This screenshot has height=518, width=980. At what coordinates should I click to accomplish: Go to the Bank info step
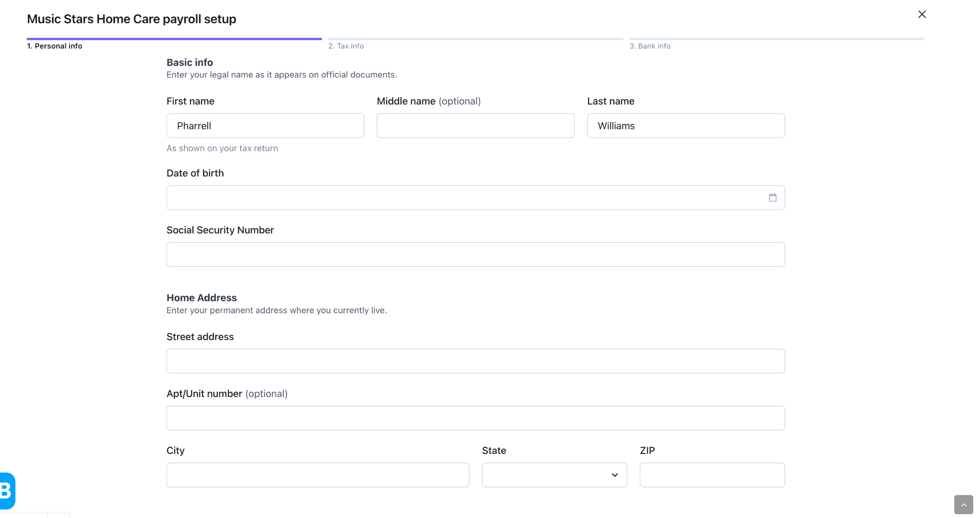pos(650,46)
